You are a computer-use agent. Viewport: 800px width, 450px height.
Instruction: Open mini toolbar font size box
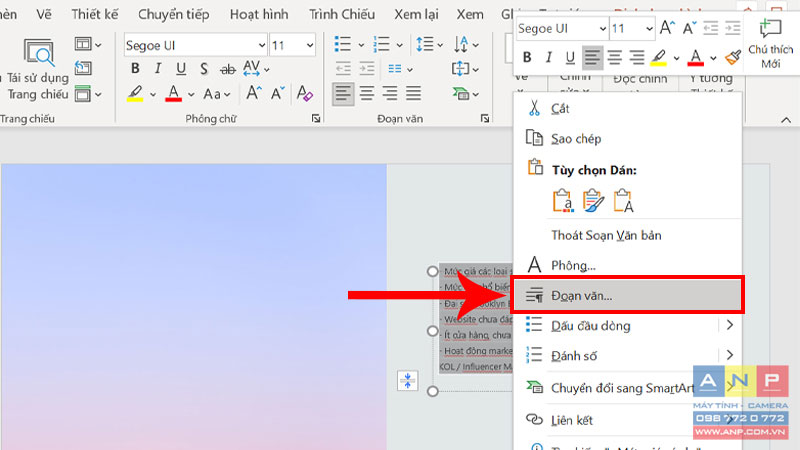632,28
